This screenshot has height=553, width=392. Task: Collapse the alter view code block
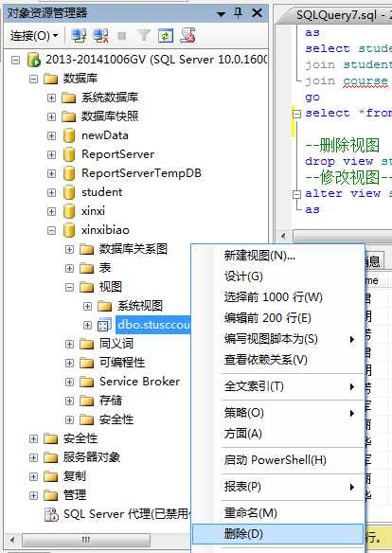click(x=296, y=194)
